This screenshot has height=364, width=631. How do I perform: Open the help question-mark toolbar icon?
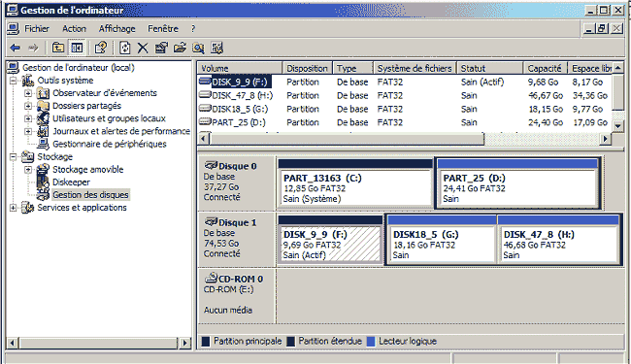coord(101,48)
